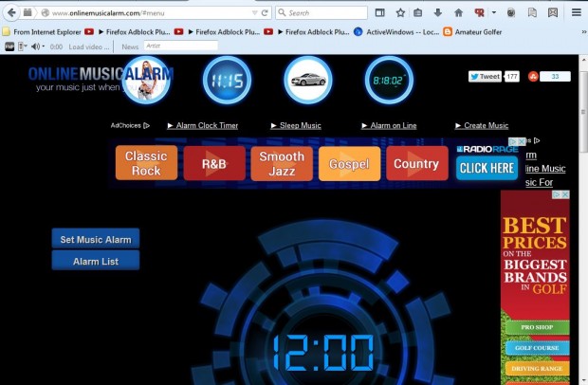Click Country ad tile

[x=416, y=163]
